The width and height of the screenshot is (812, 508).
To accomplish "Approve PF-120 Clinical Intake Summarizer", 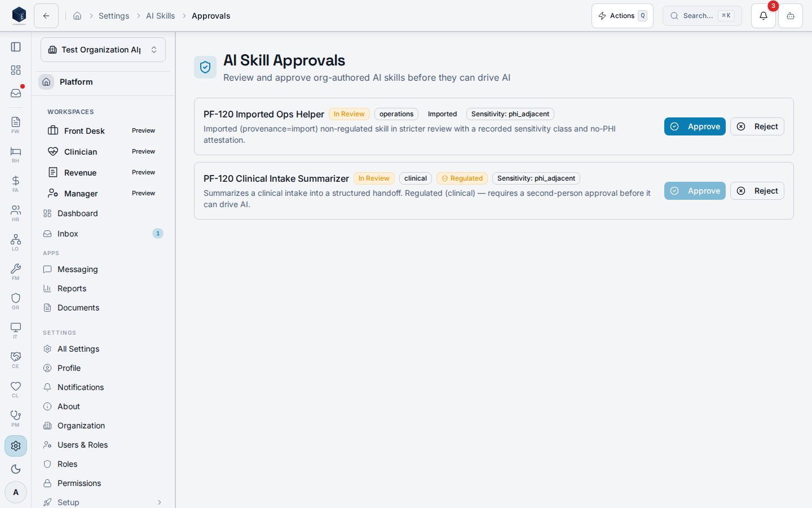I will [x=695, y=191].
